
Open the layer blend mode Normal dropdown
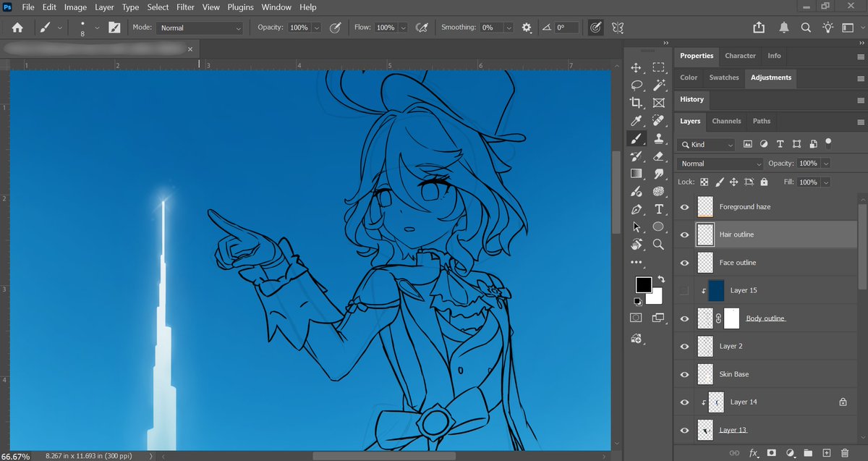pos(720,164)
